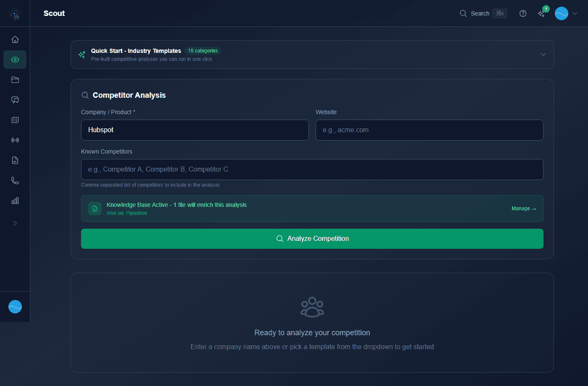This screenshot has height=386, width=588.
Task: Open the Knowledge Base Manage link
Action: (x=523, y=208)
